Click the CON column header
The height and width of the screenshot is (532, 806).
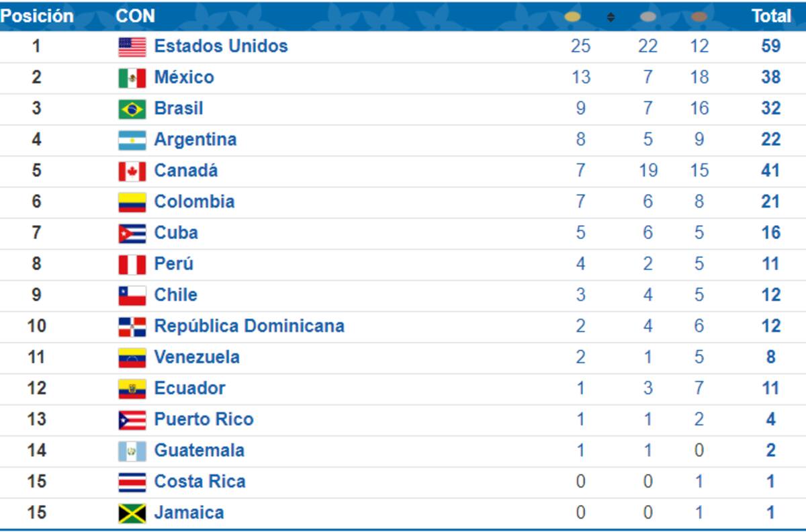[135, 15]
